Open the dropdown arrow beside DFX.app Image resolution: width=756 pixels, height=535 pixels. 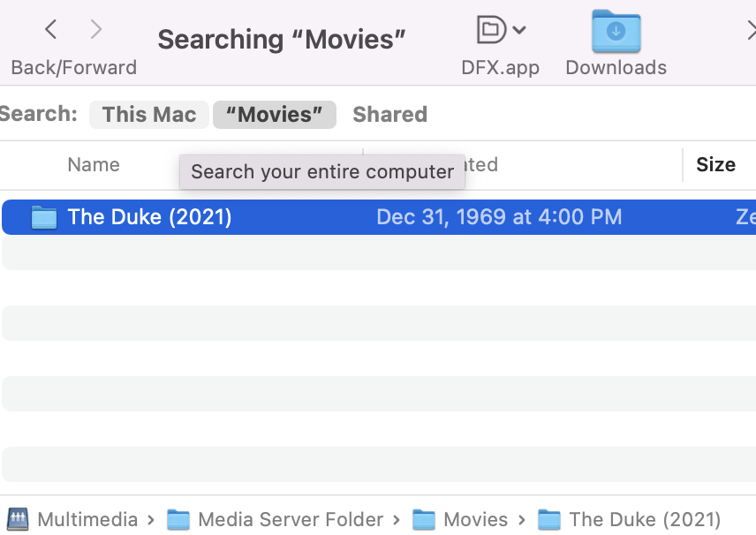pos(519,30)
